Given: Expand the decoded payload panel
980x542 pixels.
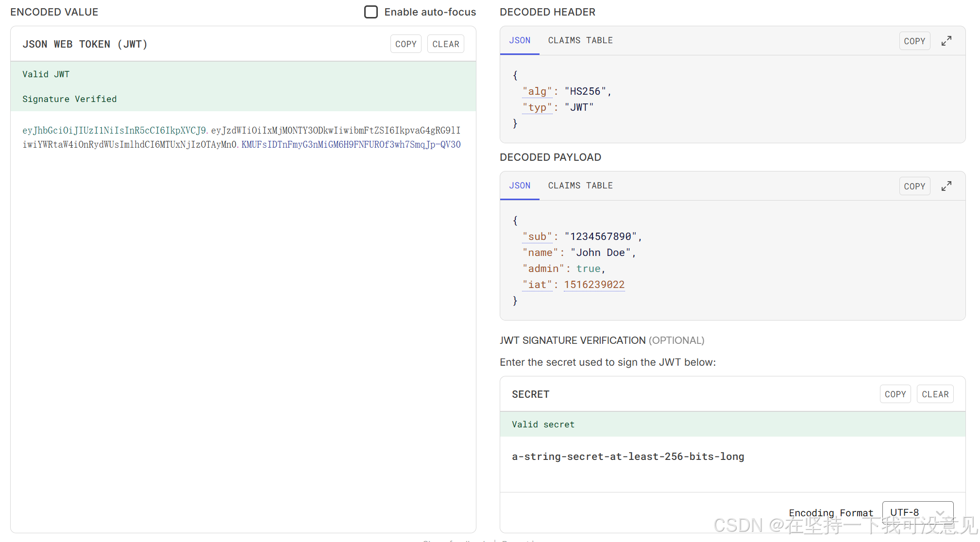Looking at the screenshot, I should pyautogui.click(x=946, y=186).
